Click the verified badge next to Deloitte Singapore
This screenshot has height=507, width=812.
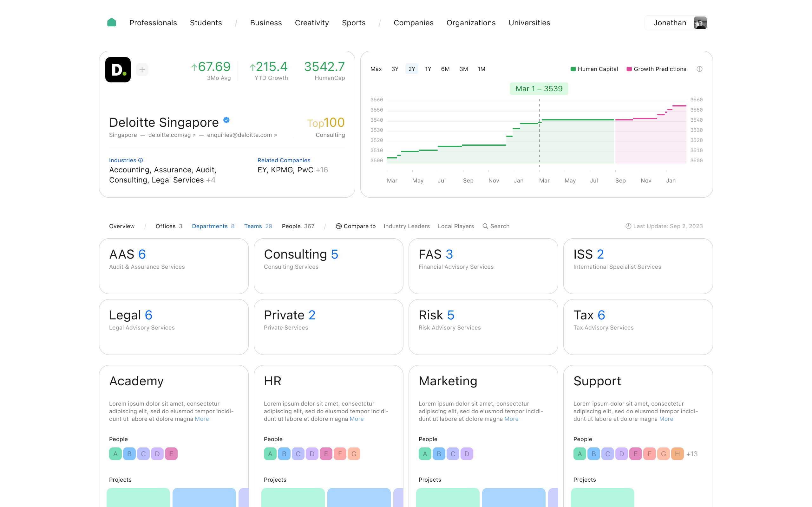226,120
